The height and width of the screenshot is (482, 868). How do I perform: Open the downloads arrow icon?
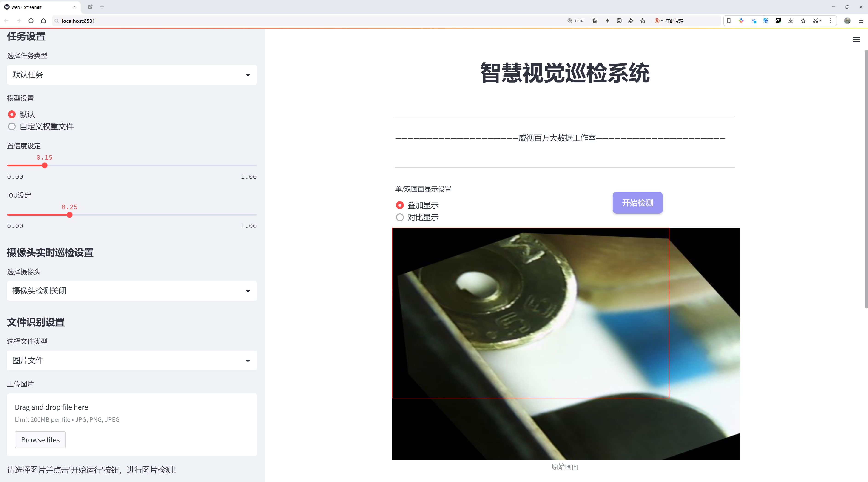point(791,21)
